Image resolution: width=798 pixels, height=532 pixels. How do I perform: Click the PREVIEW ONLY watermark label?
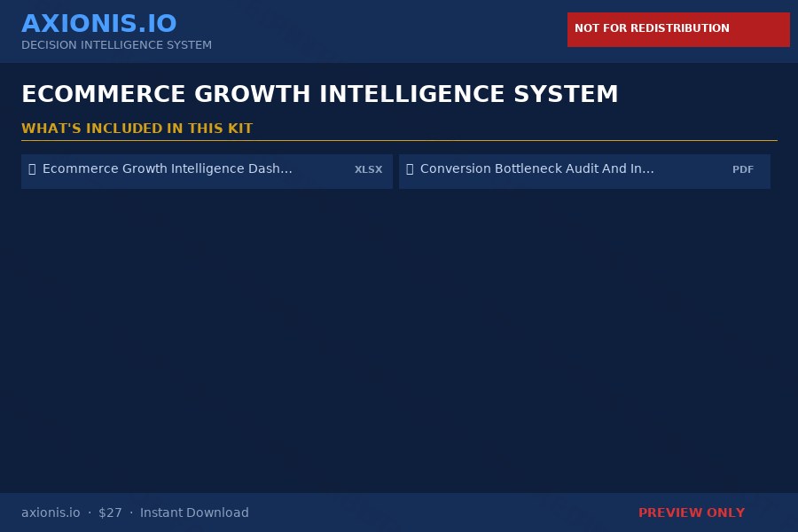[x=692, y=512]
